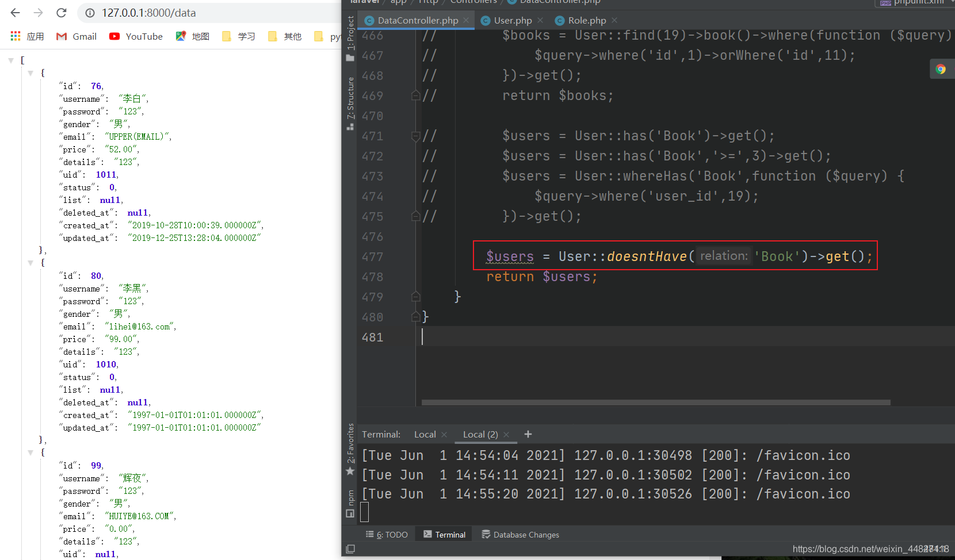Collapse the JSON object with id 99
955x560 pixels.
tap(30, 452)
